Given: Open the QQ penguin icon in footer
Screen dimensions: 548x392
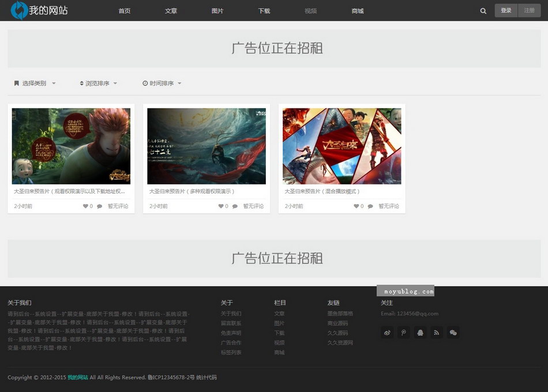Looking at the screenshot, I should [x=420, y=333].
